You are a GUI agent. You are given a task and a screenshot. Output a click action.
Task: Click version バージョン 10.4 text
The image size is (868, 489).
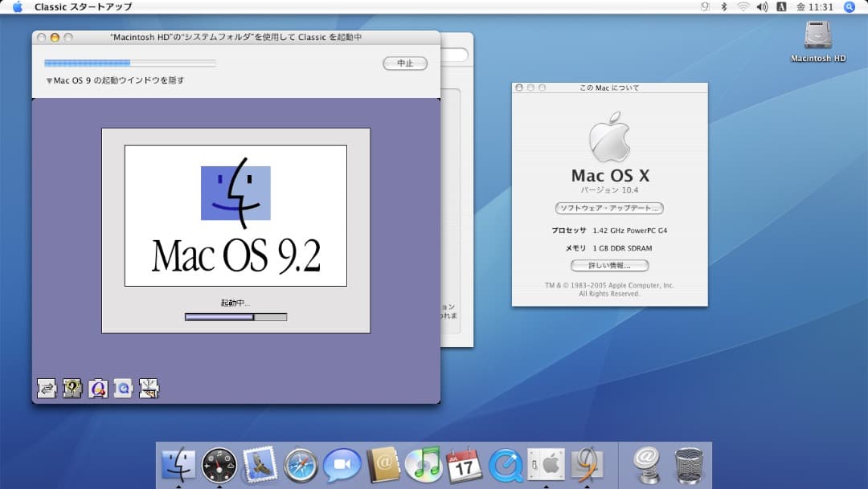tap(609, 189)
